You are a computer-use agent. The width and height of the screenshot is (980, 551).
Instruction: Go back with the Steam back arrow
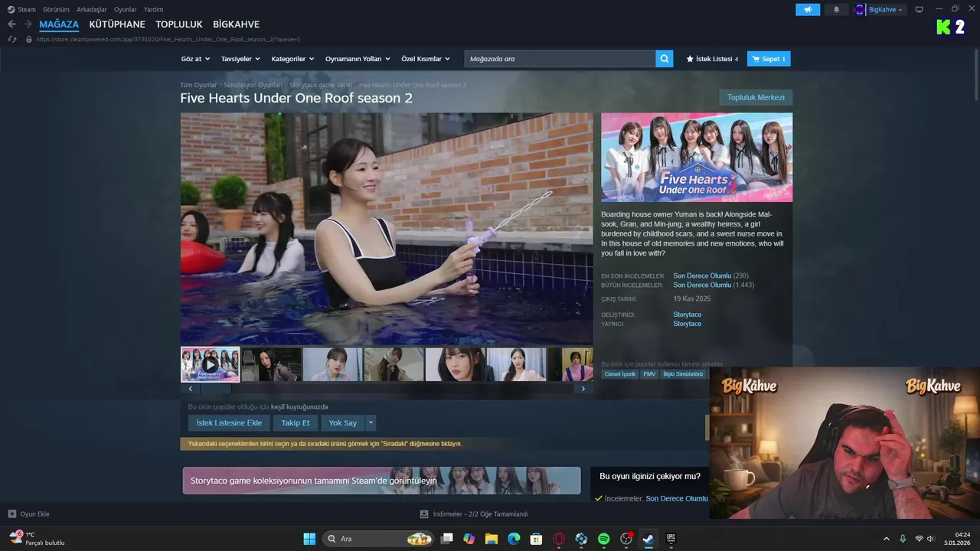coord(11,24)
